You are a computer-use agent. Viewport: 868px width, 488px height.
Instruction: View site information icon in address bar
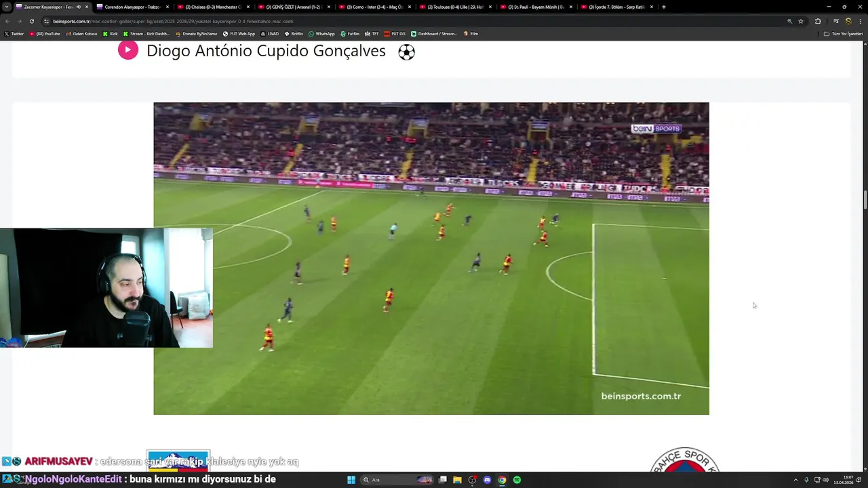pyautogui.click(x=46, y=21)
